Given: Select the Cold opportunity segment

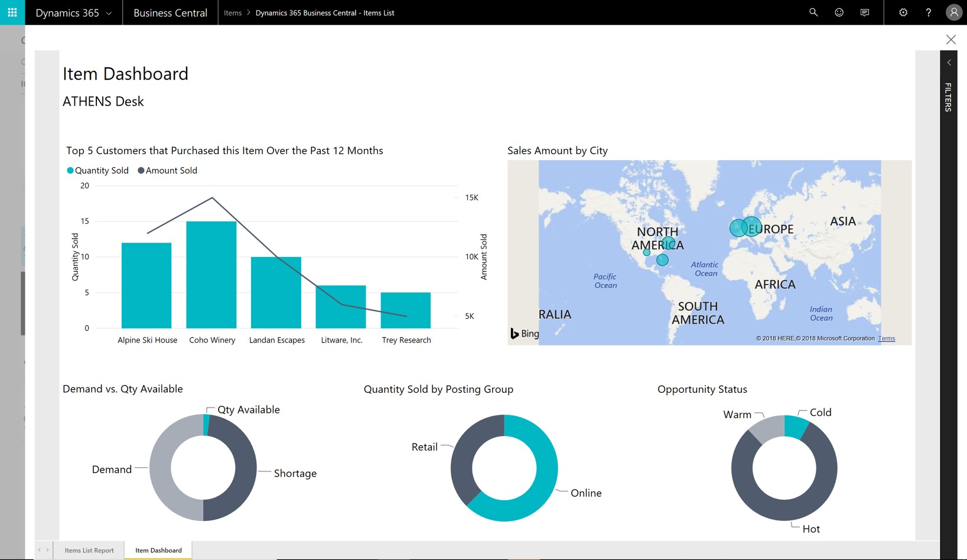Looking at the screenshot, I should point(795,426).
